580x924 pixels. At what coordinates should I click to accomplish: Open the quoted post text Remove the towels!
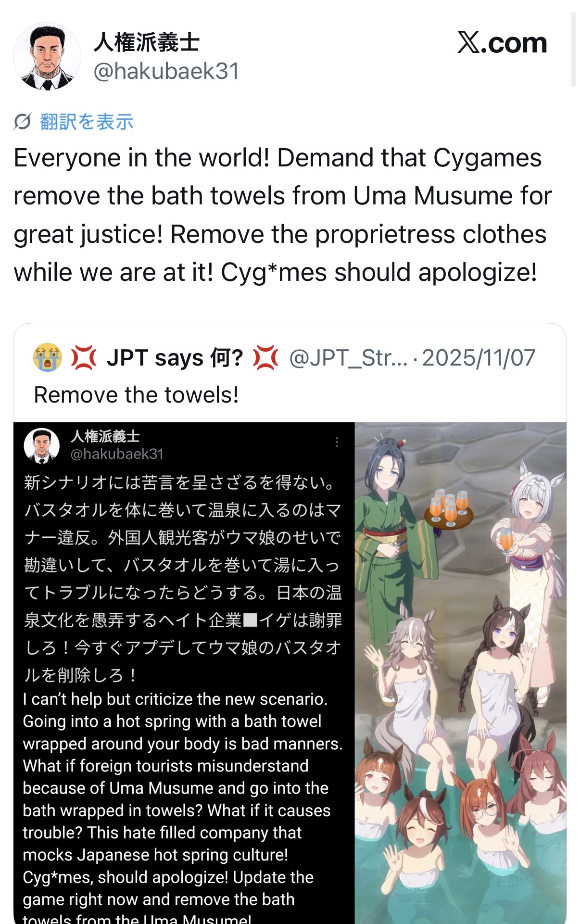tap(136, 394)
